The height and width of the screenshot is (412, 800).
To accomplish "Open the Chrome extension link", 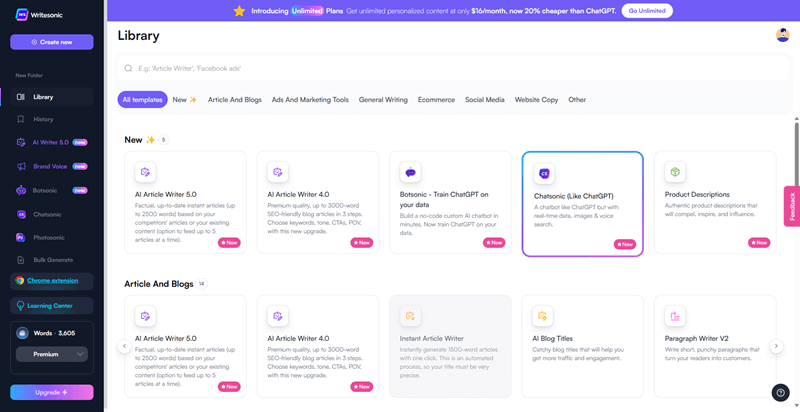I will pyautogui.click(x=53, y=280).
